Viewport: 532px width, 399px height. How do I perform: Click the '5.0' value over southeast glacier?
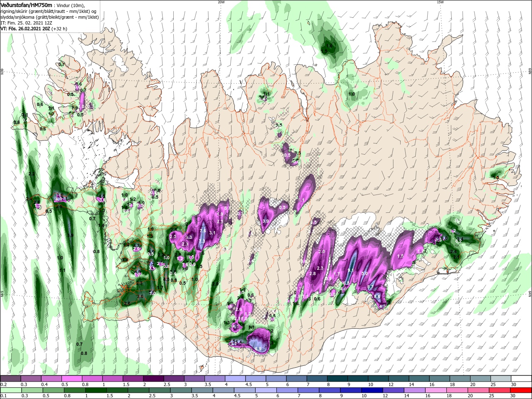point(365,273)
